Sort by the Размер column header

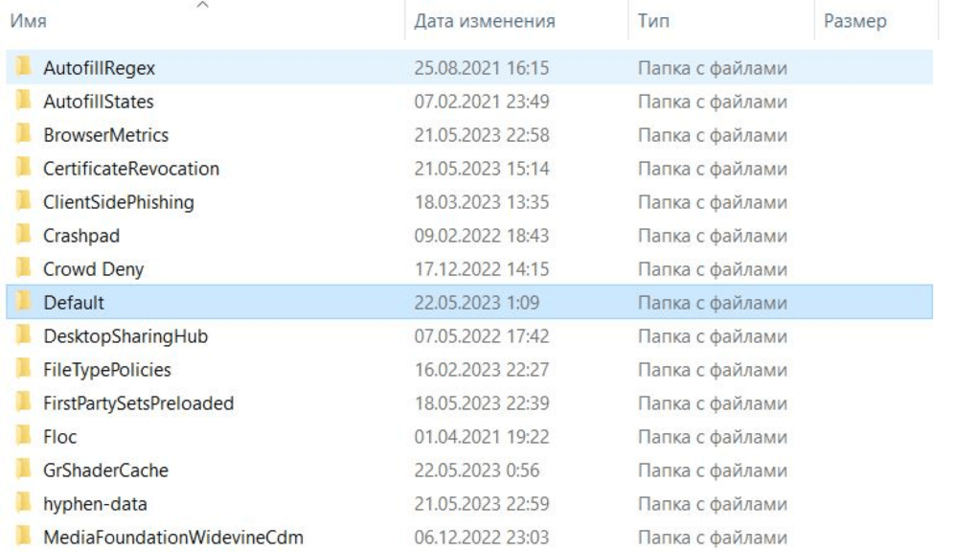coord(855,21)
